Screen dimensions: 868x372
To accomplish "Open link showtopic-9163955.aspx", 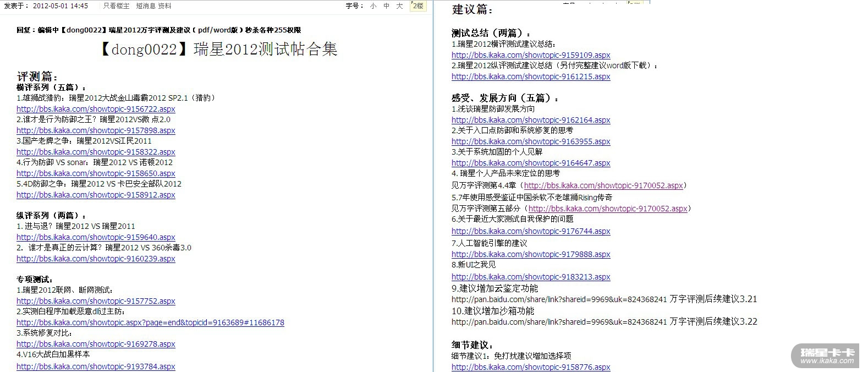I will (531, 141).
